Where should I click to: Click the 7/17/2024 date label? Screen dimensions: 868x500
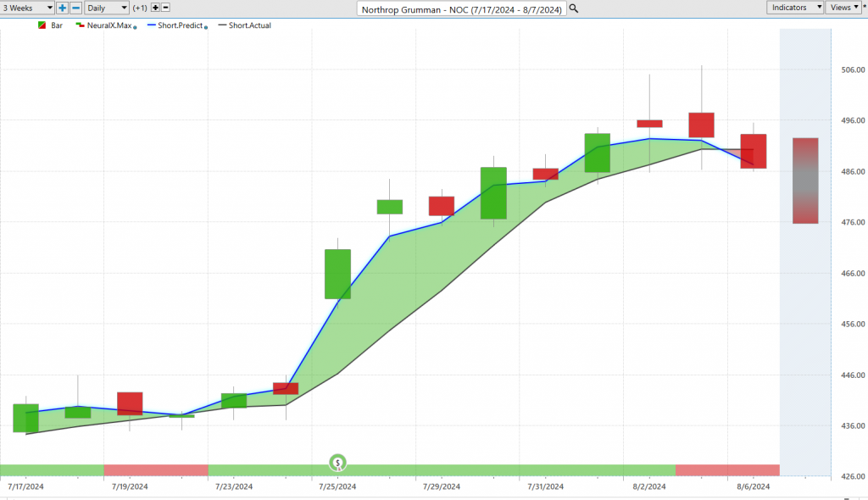25,486
